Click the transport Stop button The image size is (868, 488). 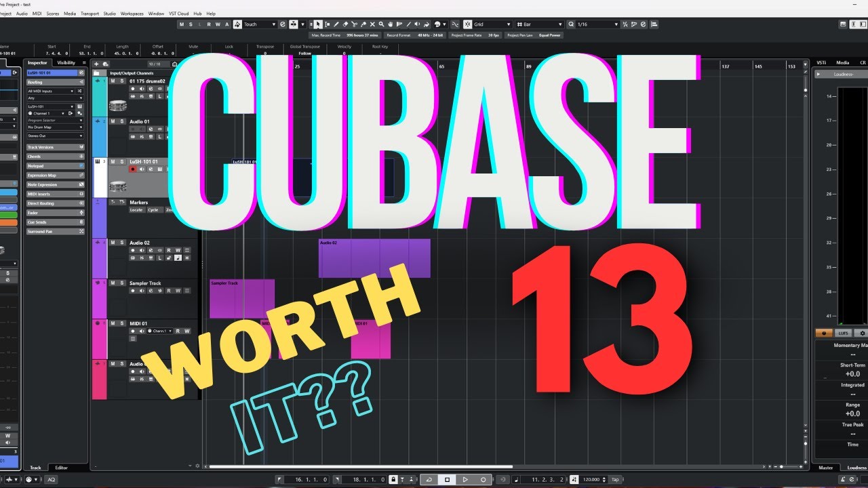447,479
